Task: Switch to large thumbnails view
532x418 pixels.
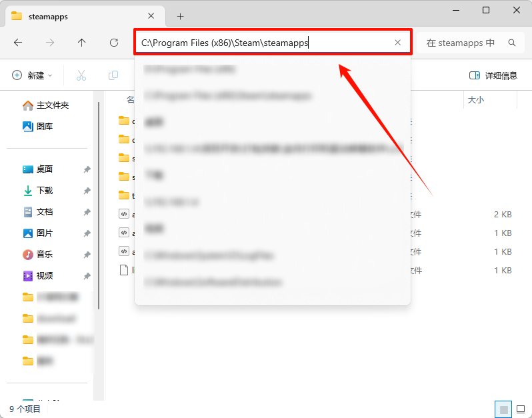Action: (520, 409)
